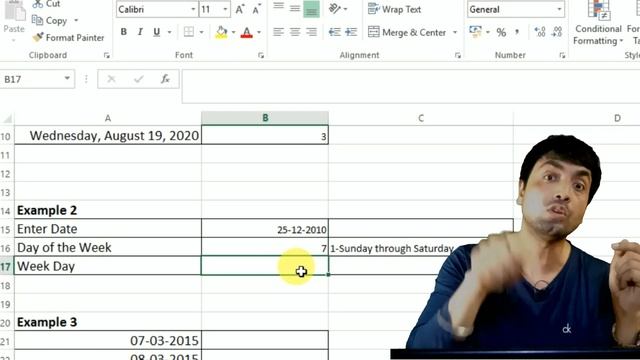640x360 pixels.
Task: Open the Number group dialog launcher
Action: [562, 56]
